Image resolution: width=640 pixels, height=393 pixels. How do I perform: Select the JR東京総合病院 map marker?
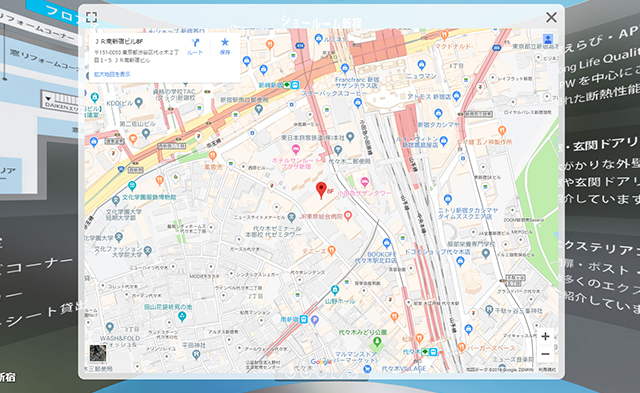[348, 215]
